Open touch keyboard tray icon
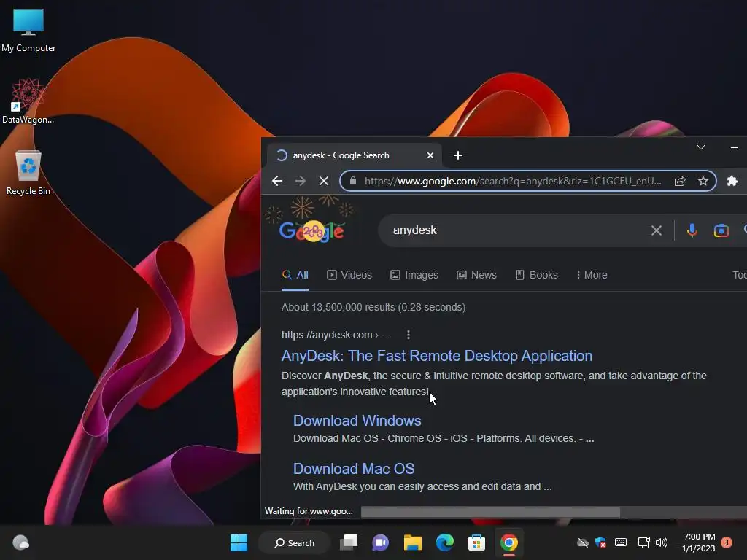The height and width of the screenshot is (560, 747). pos(620,542)
